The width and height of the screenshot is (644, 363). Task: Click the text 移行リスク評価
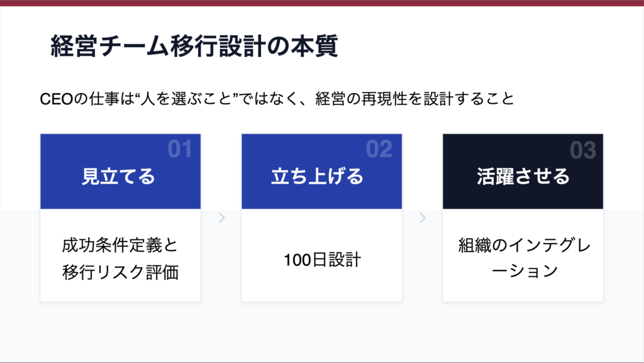120,272
